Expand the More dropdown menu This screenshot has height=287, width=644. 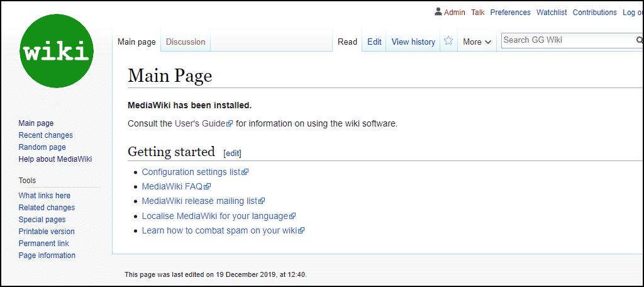coord(477,42)
